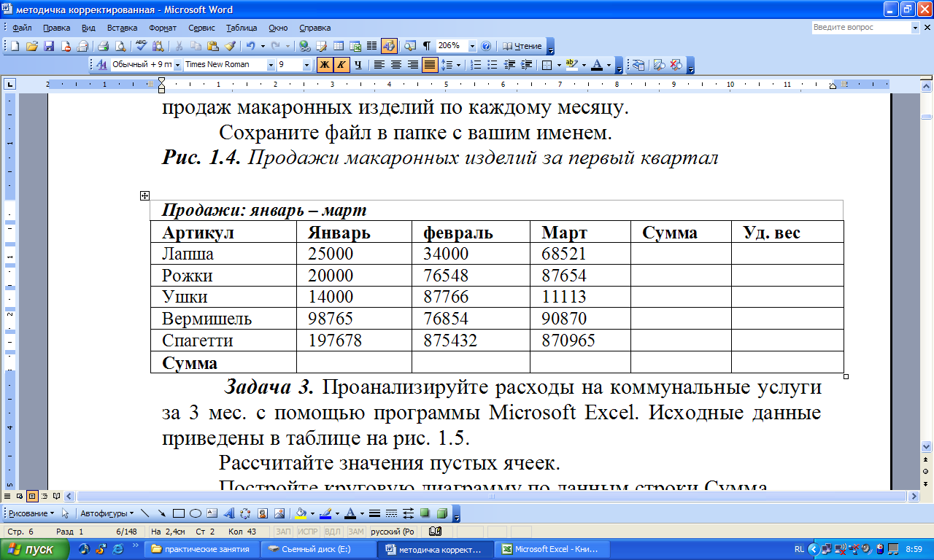
Task: Select the Format Painter brush
Action: click(x=230, y=46)
